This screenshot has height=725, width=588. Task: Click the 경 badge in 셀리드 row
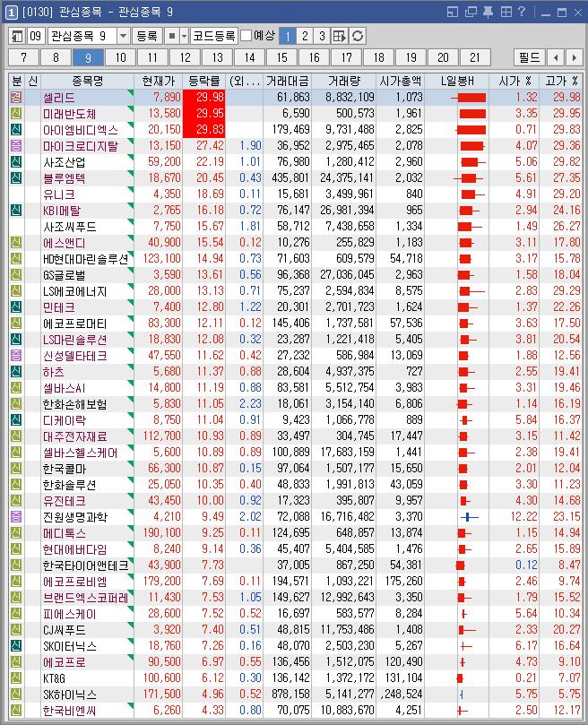(x=16, y=97)
